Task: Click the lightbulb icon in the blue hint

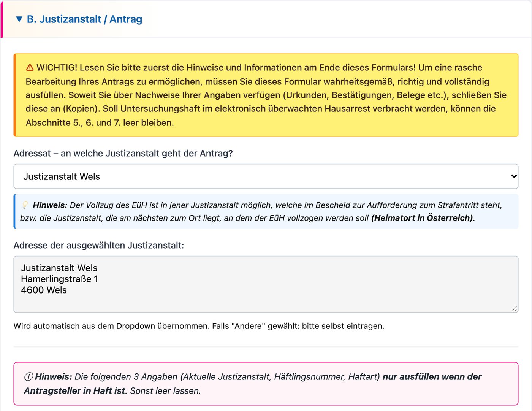Action: tap(25, 205)
